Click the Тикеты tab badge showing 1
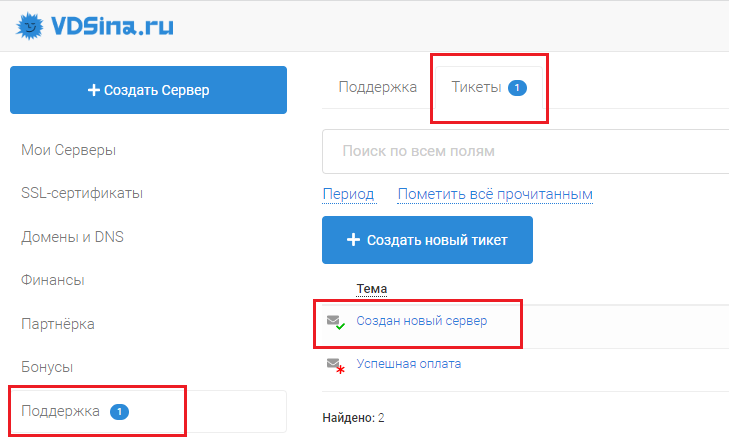Screen dimensions: 729x438 [517, 88]
